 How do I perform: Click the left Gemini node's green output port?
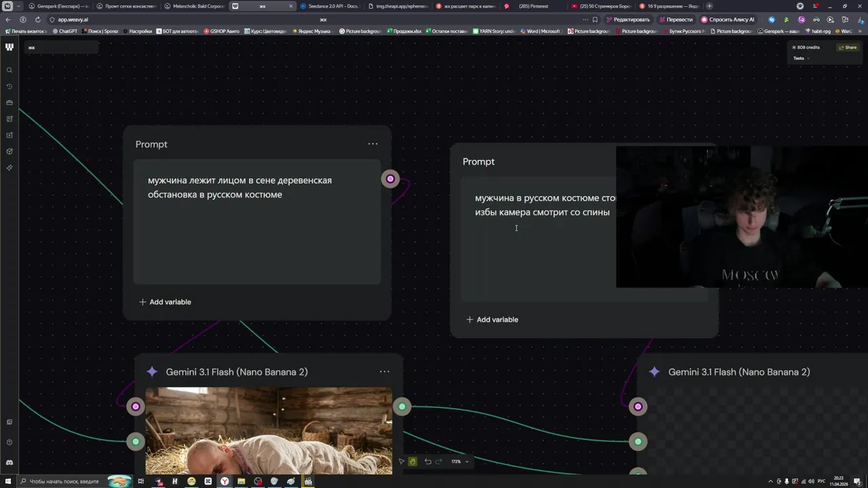402,406
